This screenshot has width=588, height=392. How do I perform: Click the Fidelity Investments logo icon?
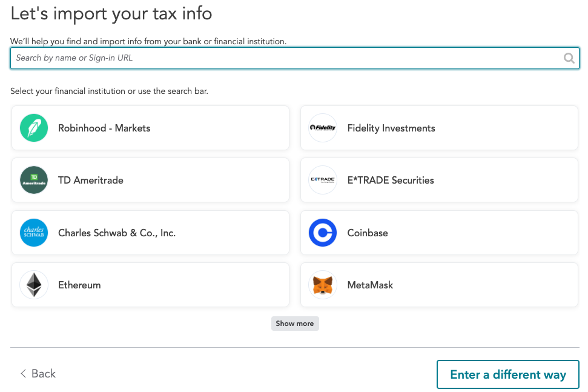click(x=322, y=128)
